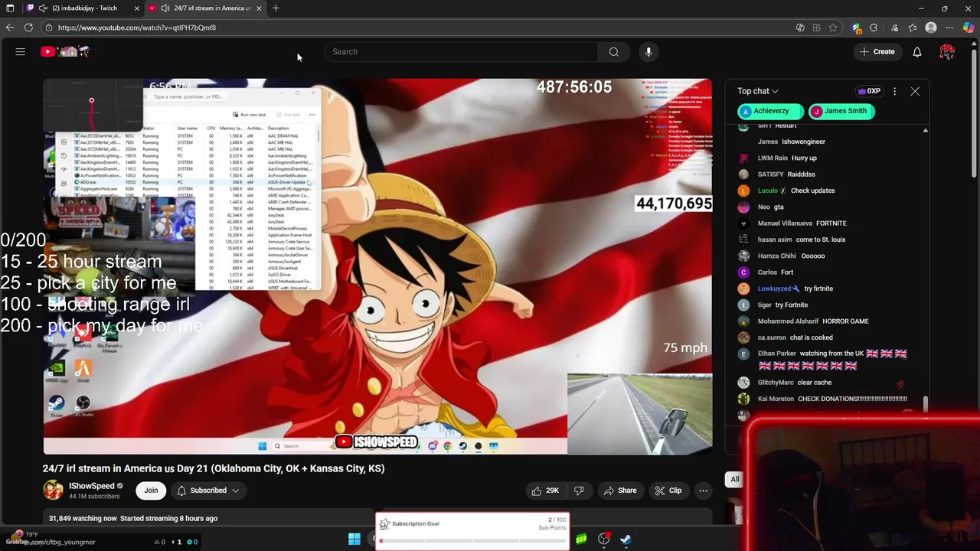Click the browser address bar URL
980x551 pixels.
point(137,28)
